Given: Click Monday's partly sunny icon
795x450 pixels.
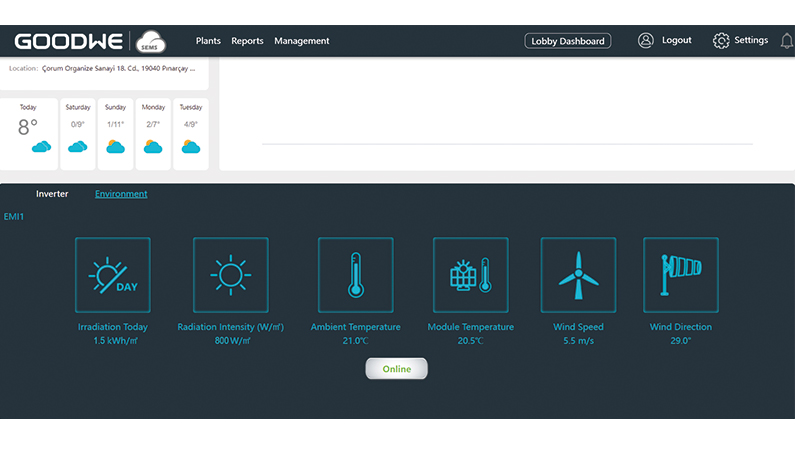Looking at the screenshot, I should [x=153, y=147].
